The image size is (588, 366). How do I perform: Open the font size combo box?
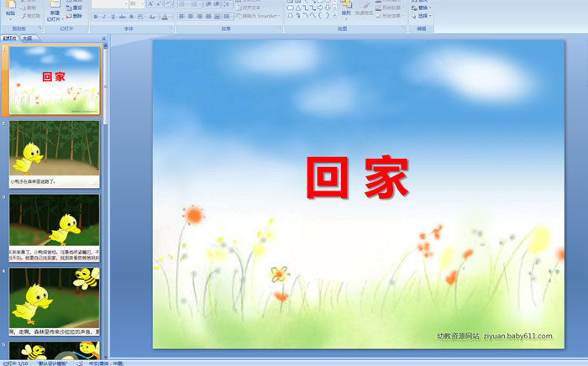[137, 4]
